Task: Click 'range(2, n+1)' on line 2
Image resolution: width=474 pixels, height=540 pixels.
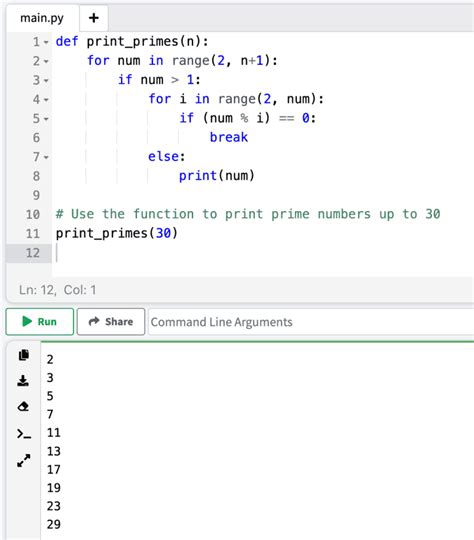Action: (221, 61)
